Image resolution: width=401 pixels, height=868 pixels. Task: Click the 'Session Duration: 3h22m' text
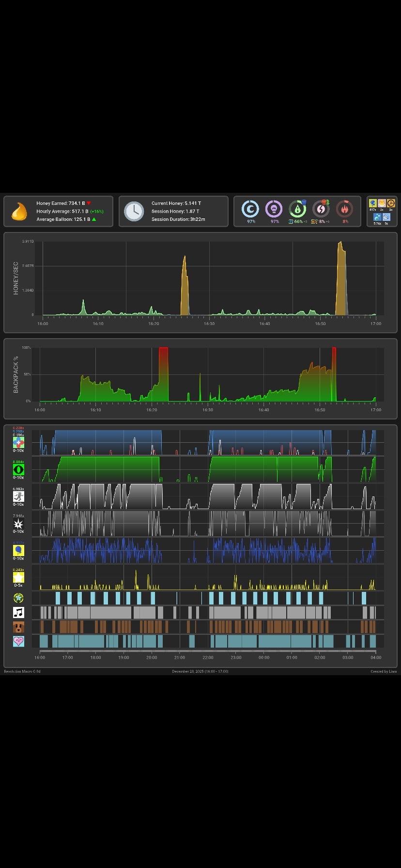coord(178,219)
